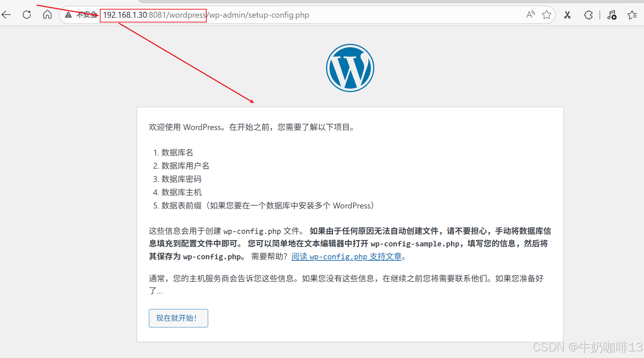Open the 阅读 wp-config.php 支持文章 link
Screen dimensions: 644x358
(346, 257)
